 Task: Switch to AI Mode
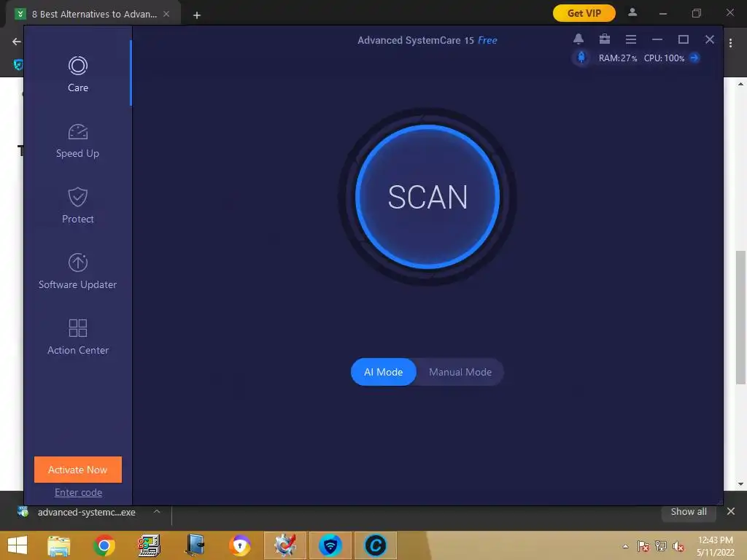pyautogui.click(x=384, y=372)
